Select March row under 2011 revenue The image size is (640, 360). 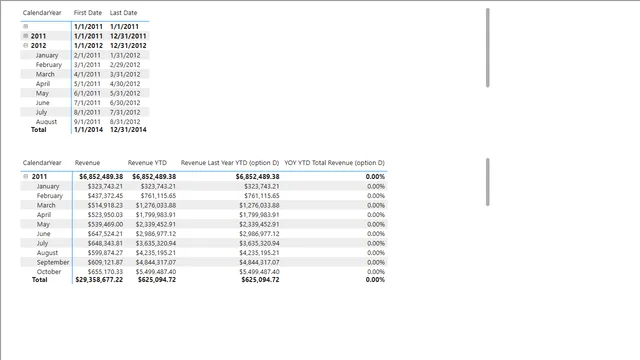pyautogui.click(x=204, y=205)
